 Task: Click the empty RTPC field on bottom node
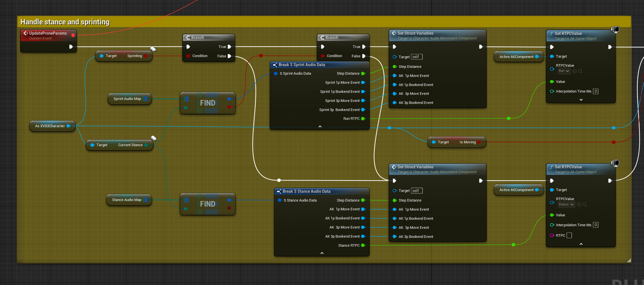569,236
